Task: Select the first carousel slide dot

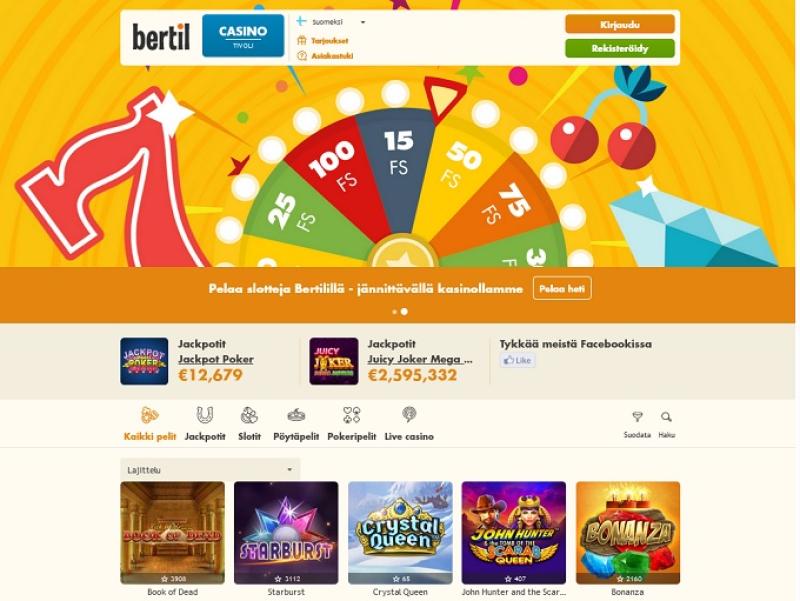Action: [x=394, y=312]
